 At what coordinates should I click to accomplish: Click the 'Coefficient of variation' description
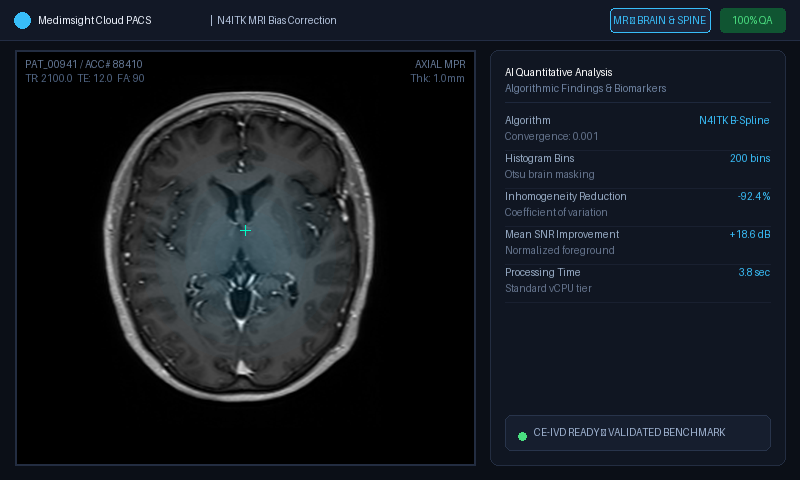click(x=556, y=212)
